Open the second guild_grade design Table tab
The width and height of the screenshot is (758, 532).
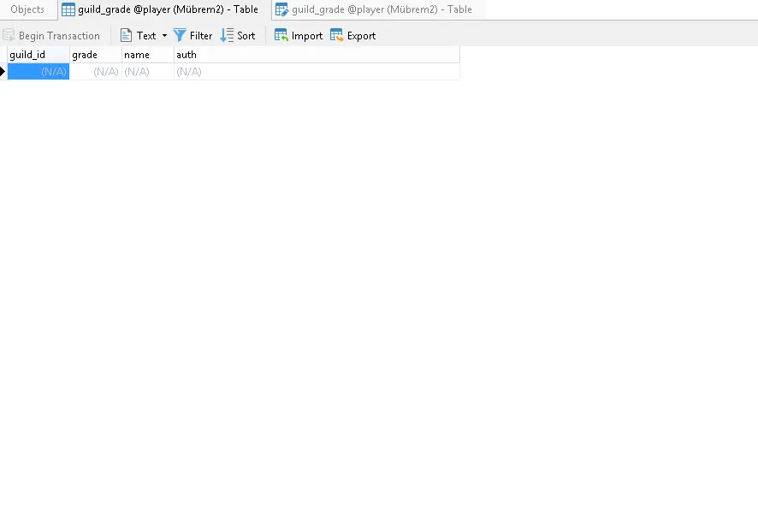coord(378,9)
